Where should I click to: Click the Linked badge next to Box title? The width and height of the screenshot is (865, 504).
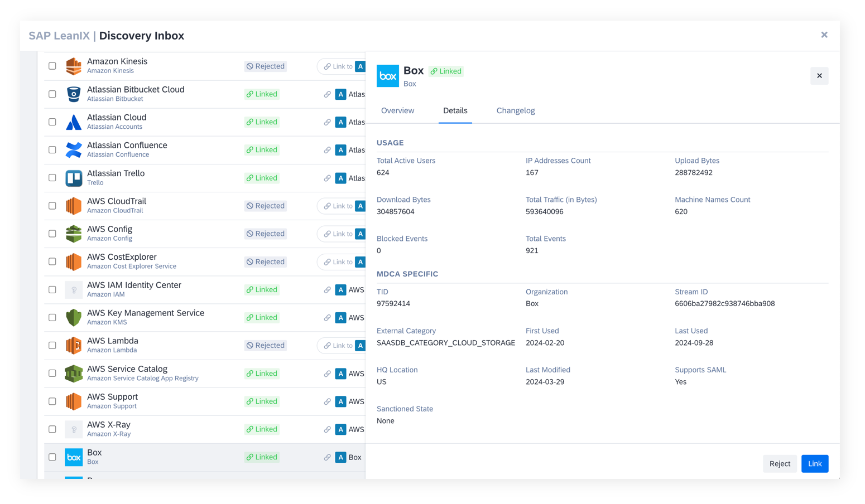(x=446, y=71)
